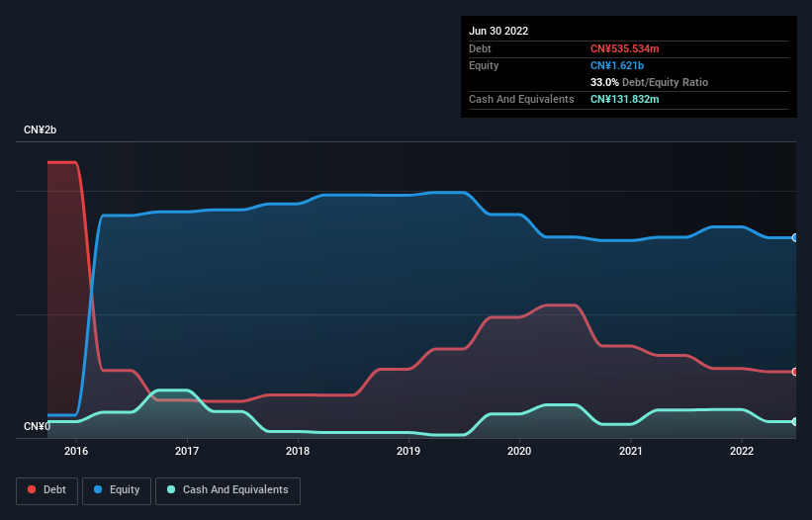The image size is (812, 520).
Task: Click the CN¥2b y-axis label
Action: [x=40, y=130]
